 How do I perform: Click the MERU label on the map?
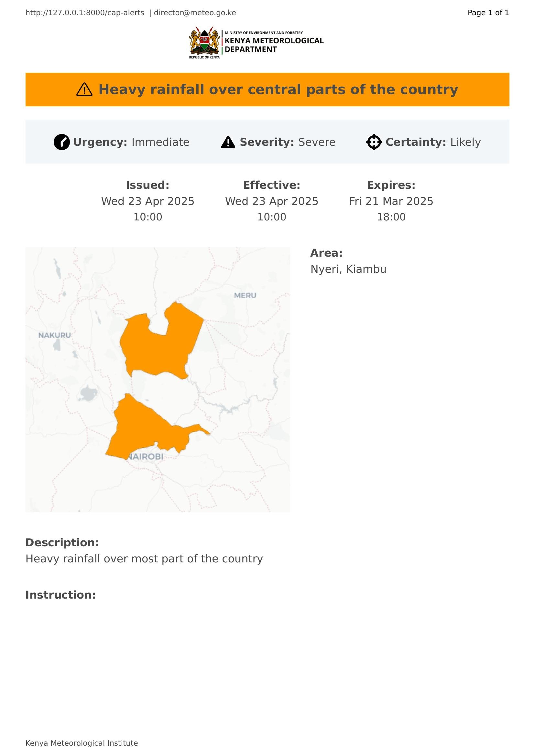245,295
